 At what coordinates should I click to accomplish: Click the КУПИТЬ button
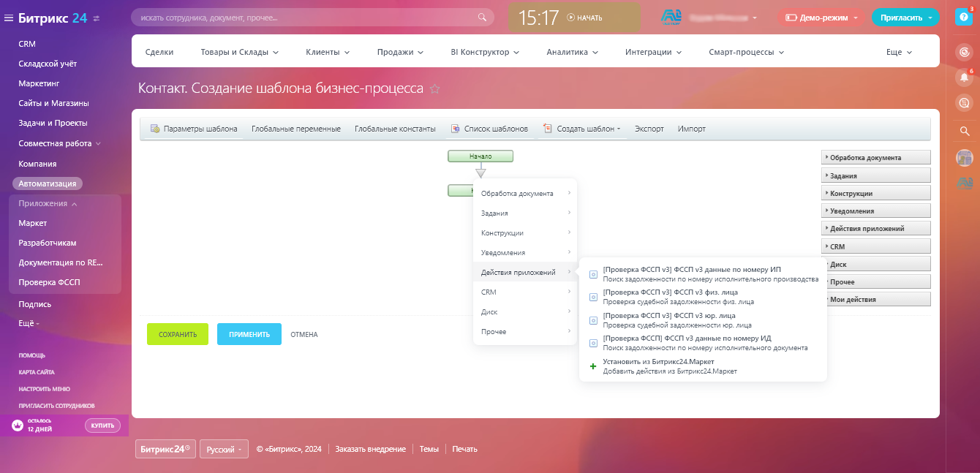tap(102, 425)
